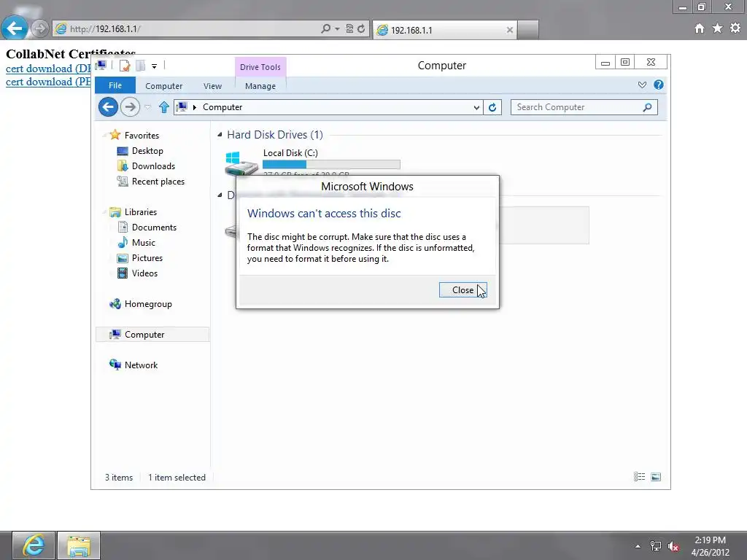The width and height of the screenshot is (747, 560).
Task: Open a new tab in Internet Explorer
Action: pyautogui.click(x=528, y=30)
